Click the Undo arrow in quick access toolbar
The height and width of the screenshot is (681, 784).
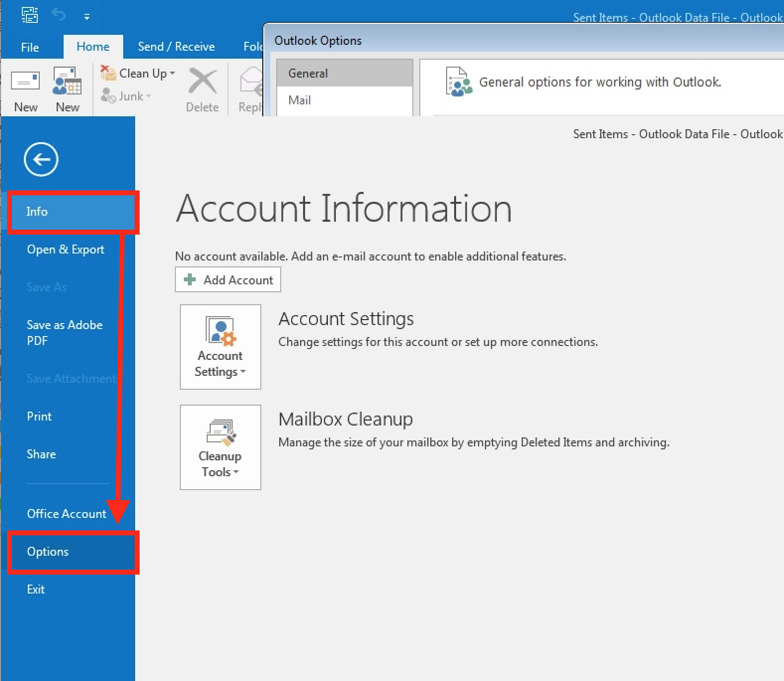coord(59,15)
